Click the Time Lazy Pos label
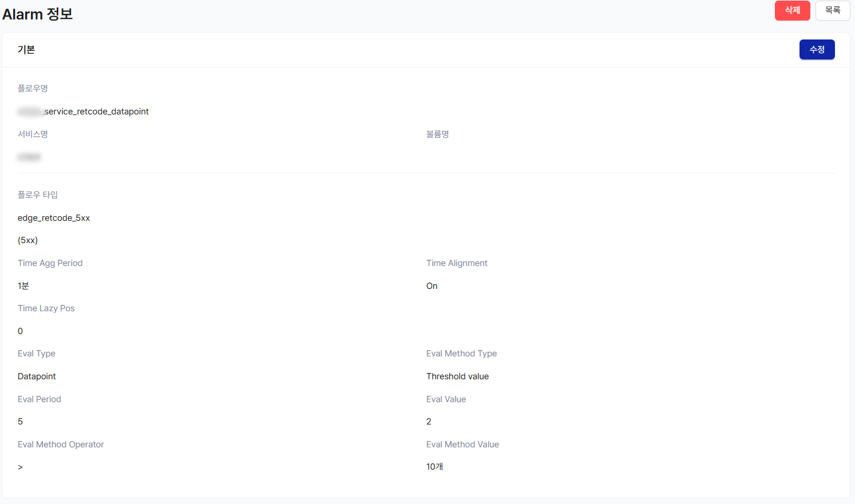Viewport: 855px width, 504px height. tap(46, 308)
